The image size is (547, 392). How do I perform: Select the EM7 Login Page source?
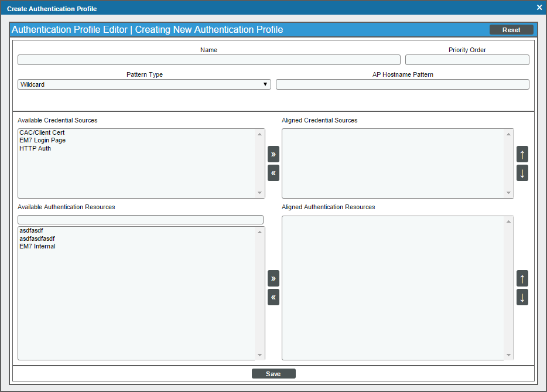pyautogui.click(x=42, y=140)
